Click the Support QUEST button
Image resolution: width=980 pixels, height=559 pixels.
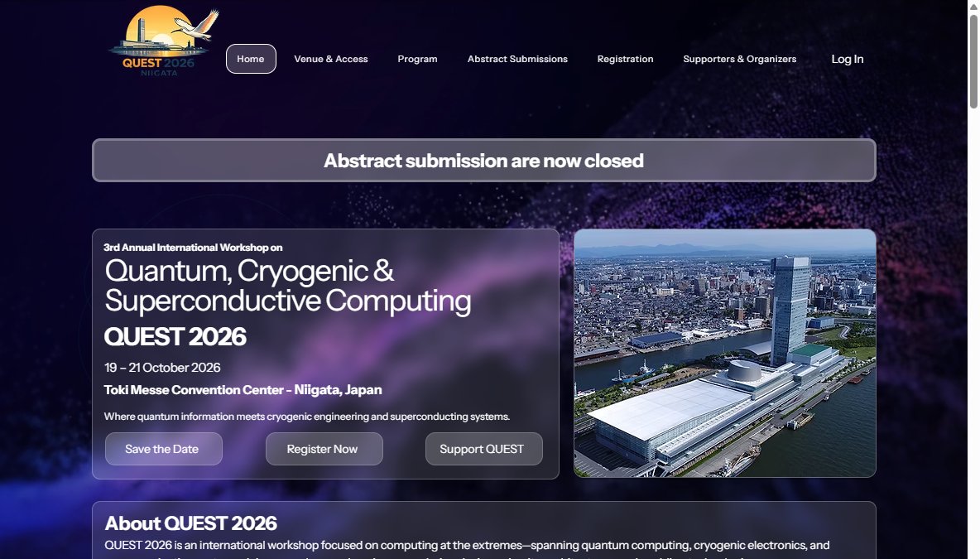coord(483,449)
